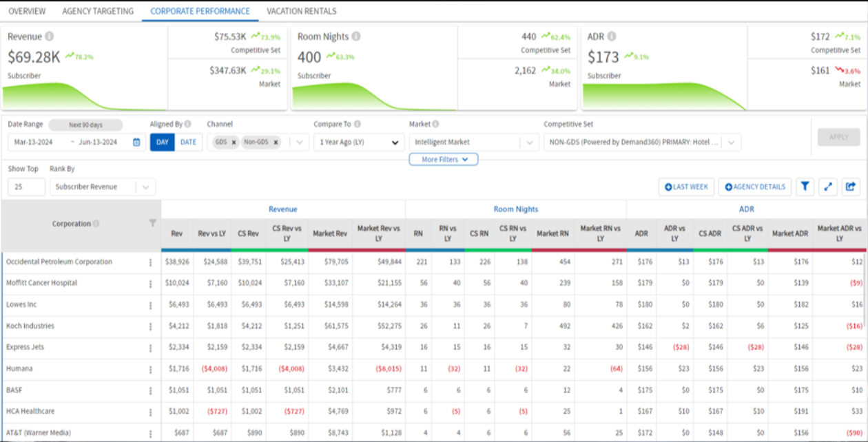The width and height of the screenshot is (868, 442).
Task: Remove the Non-GDS channel chip
Action: coord(276,143)
